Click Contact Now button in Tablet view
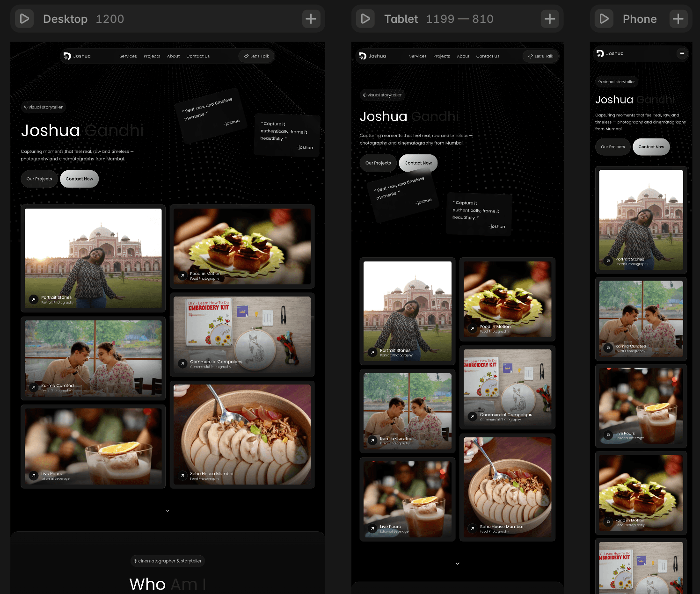 (418, 163)
